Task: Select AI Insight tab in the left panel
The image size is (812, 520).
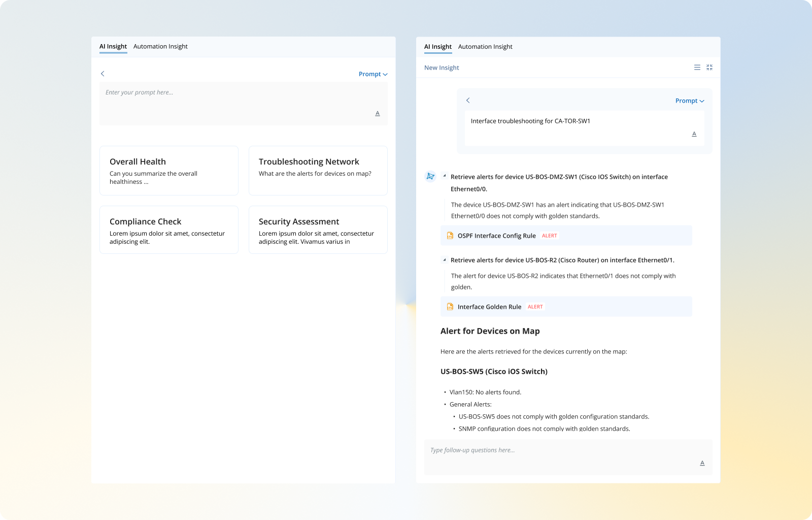Action: 113,47
